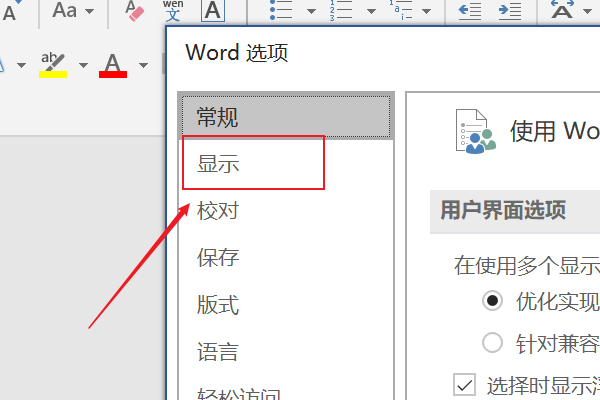Click the 使用 Word general options icon
This screenshot has width=600, height=400.
coord(475,131)
